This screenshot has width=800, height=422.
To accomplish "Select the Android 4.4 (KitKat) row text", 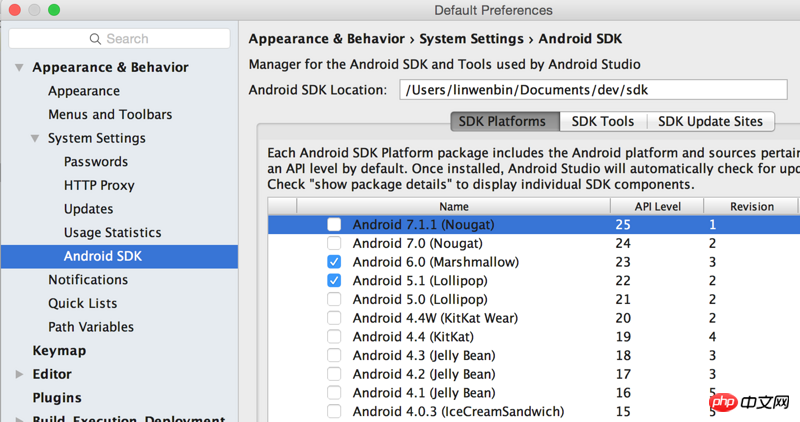I will (x=413, y=337).
